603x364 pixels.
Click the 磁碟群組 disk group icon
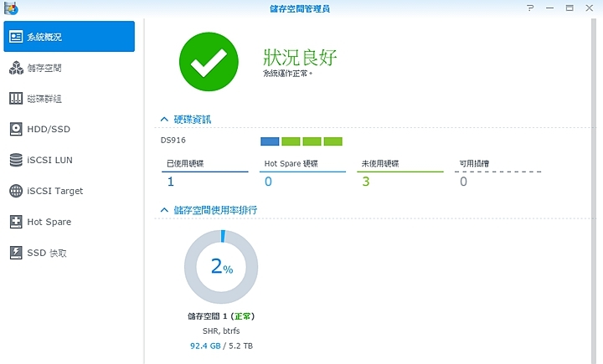coord(16,99)
